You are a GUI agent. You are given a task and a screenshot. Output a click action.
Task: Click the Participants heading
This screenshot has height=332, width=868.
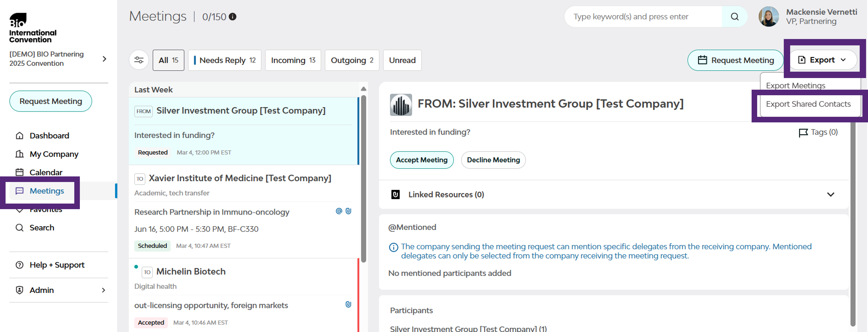pyautogui.click(x=411, y=310)
